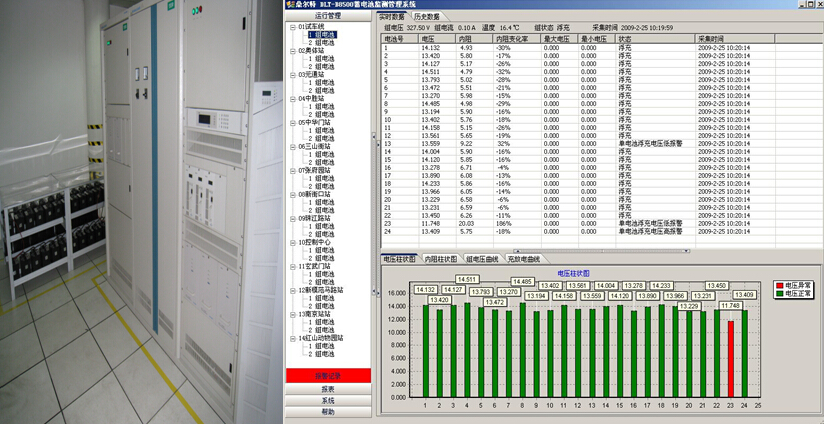This screenshot has width=824, height=424.
Task: Open the 报表 panel button
Action: point(328,389)
